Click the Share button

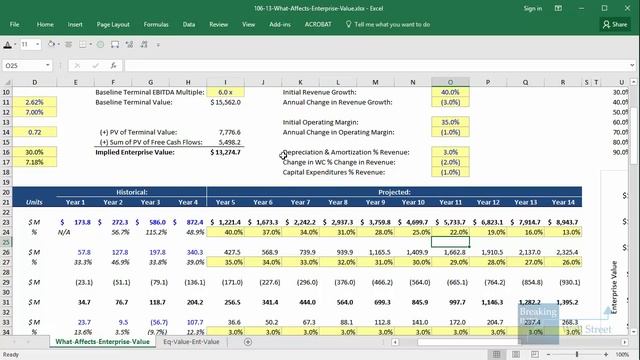tap(615, 24)
